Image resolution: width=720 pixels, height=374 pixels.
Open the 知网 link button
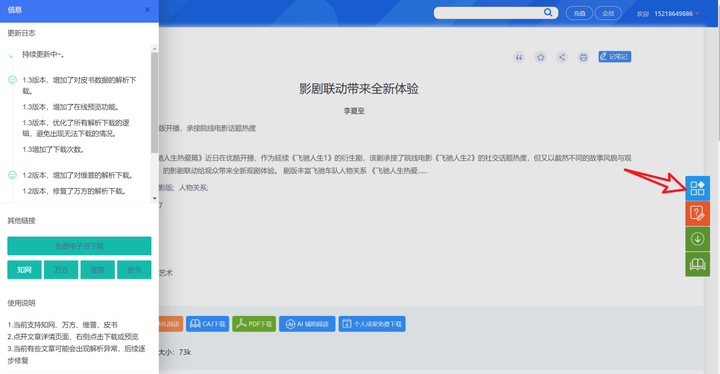click(x=24, y=270)
